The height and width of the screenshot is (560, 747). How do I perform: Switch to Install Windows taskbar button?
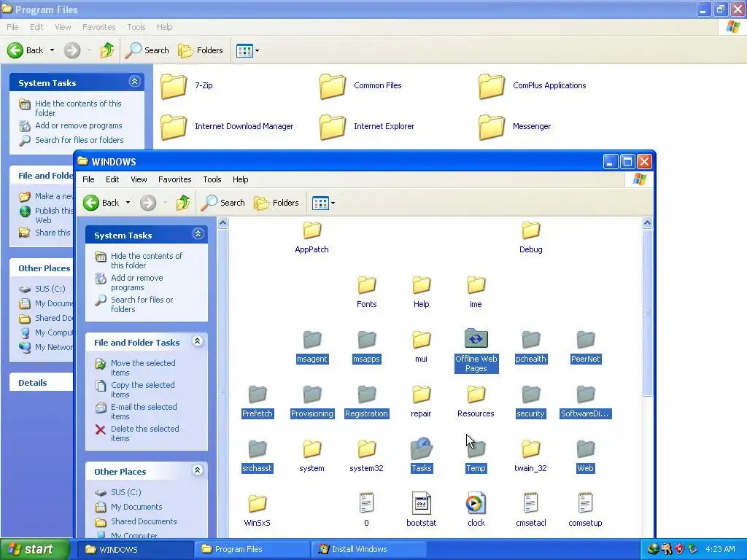point(368,549)
